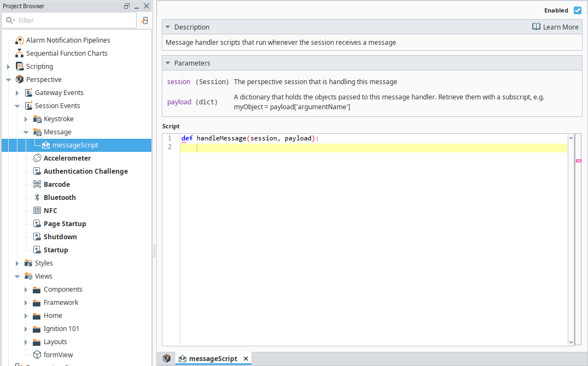The image size is (588, 366).
Task: Click the Perspective module icon
Action: 20,80
